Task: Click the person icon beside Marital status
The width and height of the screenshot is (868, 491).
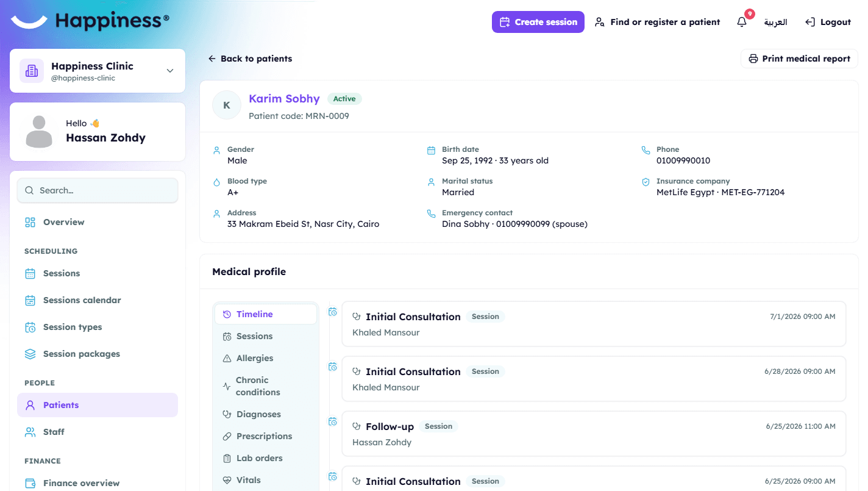Action: click(431, 182)
